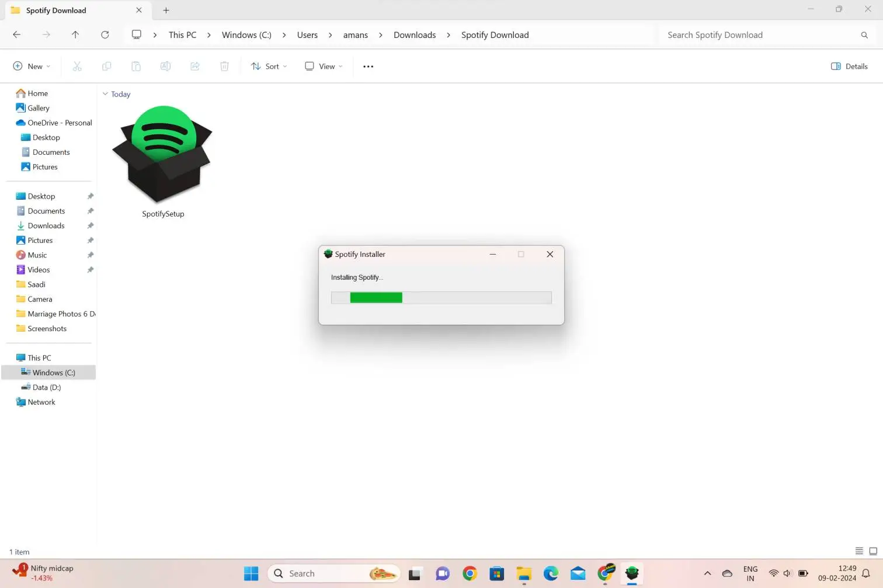Open the New menu
The width and height of the screenshot is (883, 588).
pos(32,66)
